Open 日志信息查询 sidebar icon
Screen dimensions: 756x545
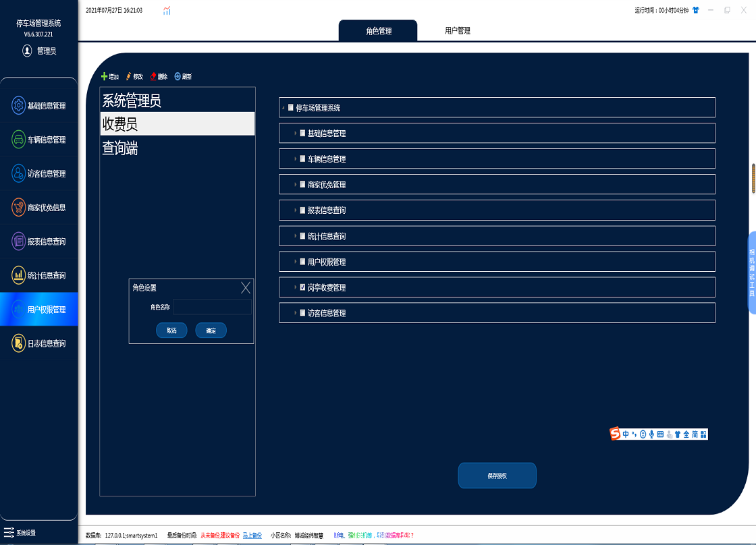coord(19,343)
